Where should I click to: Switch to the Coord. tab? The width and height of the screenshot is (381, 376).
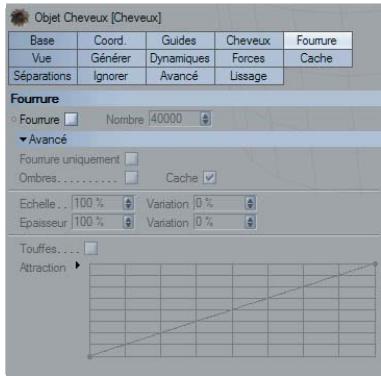[112, 41]
